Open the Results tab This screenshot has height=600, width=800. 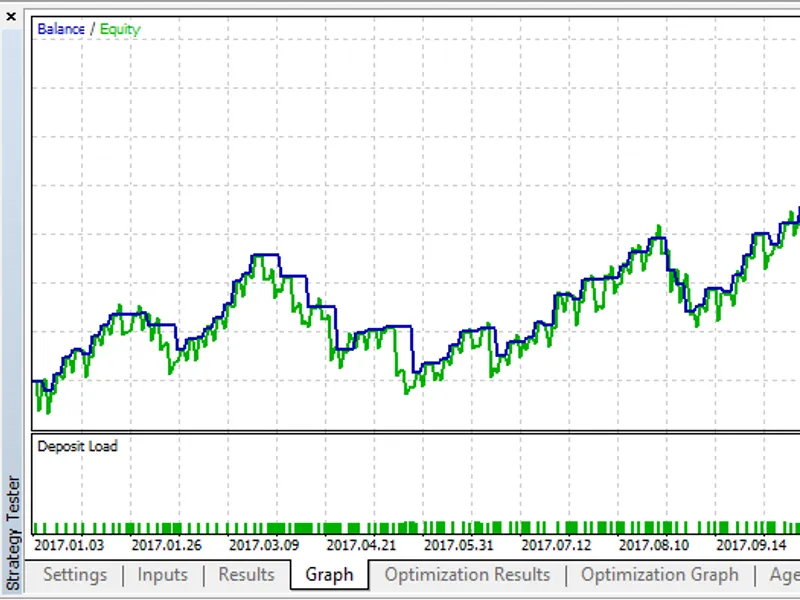click(246, 575)
